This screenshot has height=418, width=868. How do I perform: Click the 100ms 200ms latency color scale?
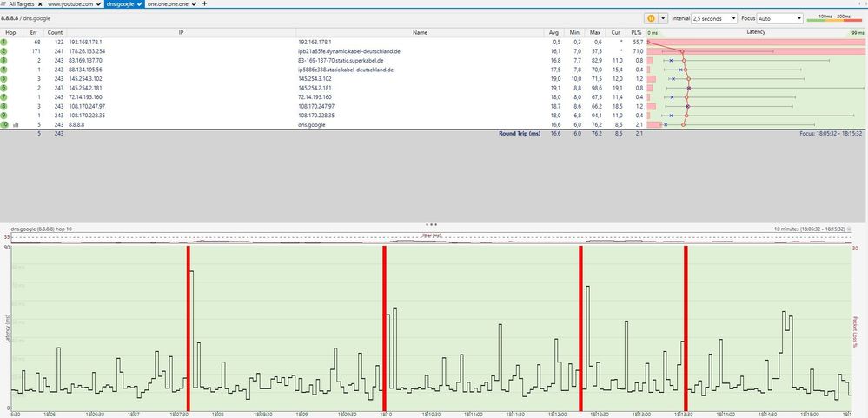click(x=834, y=18)
